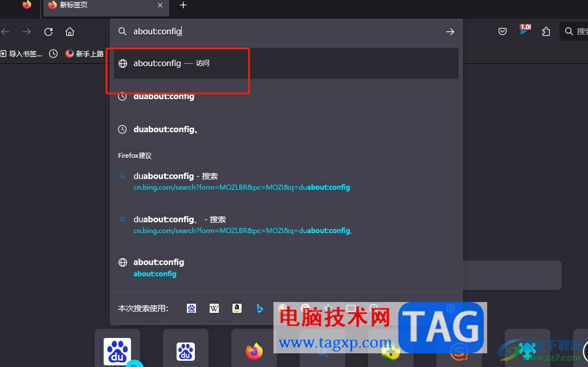Open the extensions puzzle menu
The width and height of the screenshot is (588, 367).
click(x=546, y=32)
